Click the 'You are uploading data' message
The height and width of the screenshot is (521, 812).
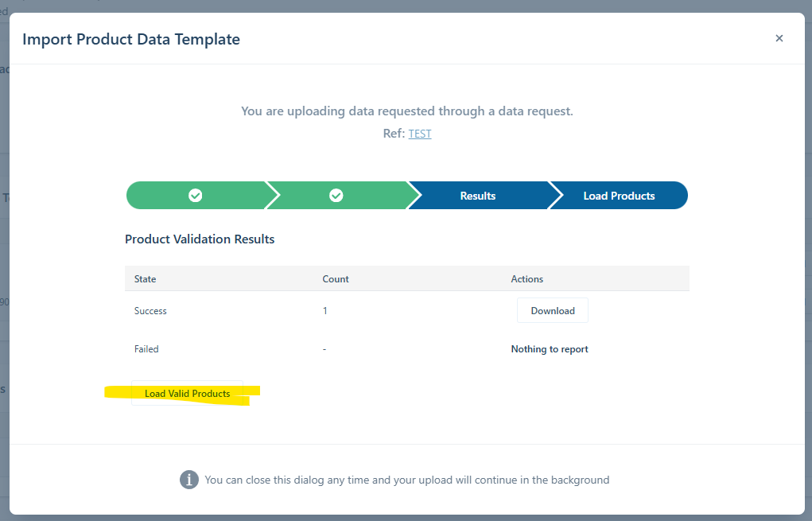(x=406, y=111)
